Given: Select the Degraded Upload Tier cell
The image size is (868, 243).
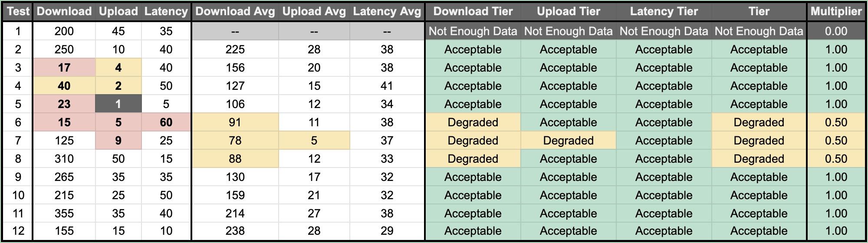Looking at the screenshot, I should click(568, 141).
